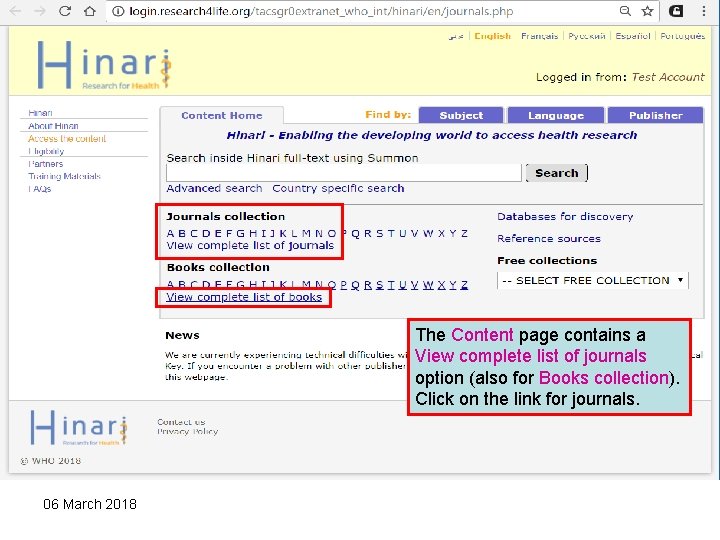Switch language to Español
Screen dimensions: 720x540
click(633, 36)
